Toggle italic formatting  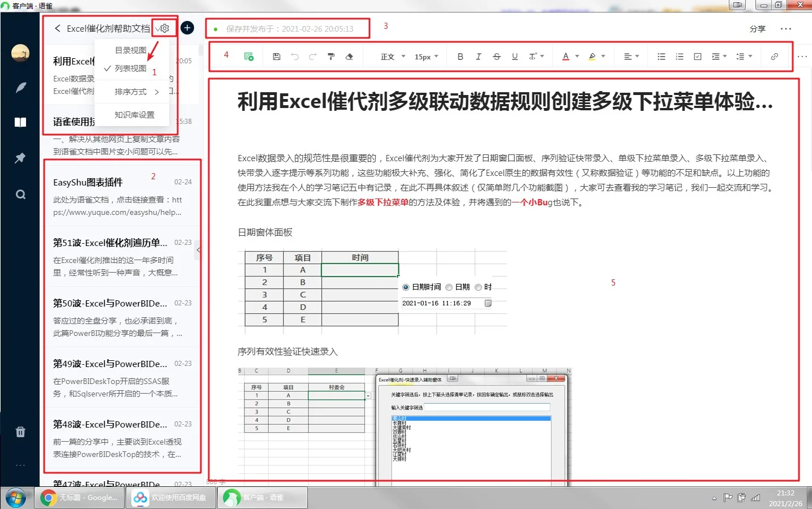[x=478, y=57]
